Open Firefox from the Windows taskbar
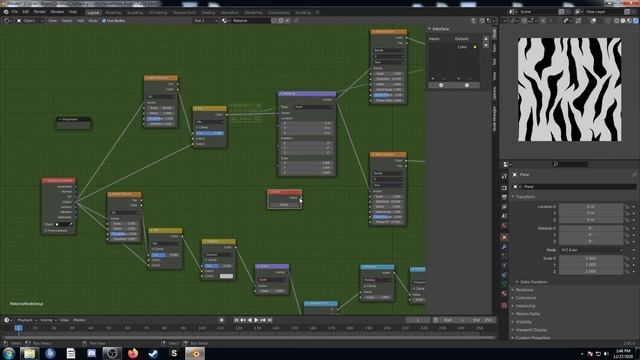Viewport: 640px width, 360px height. coord(133,353)
